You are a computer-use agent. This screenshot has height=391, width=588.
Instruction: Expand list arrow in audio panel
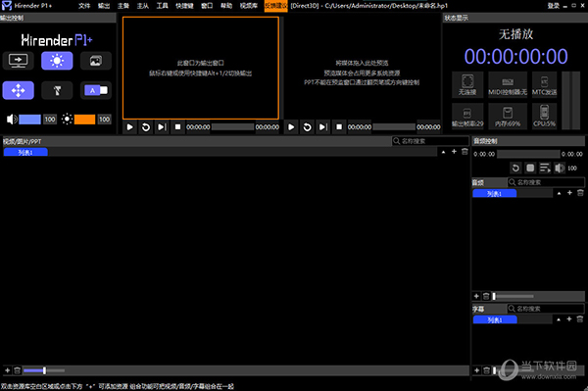(x=560, y=193)
